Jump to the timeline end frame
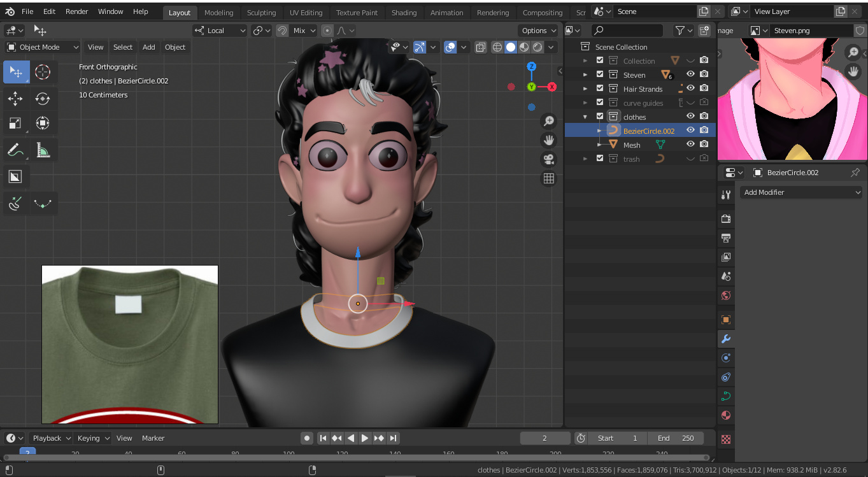Viewport: 868px width, 477px height. [393, 438]
